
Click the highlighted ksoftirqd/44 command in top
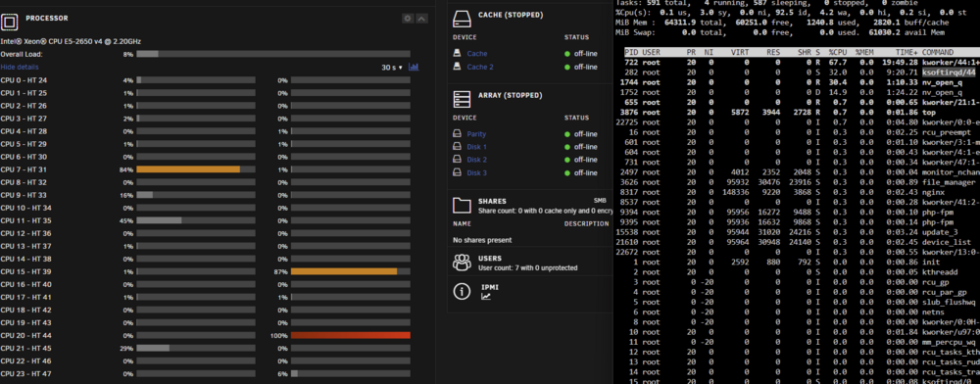click(x=949, y=72)
